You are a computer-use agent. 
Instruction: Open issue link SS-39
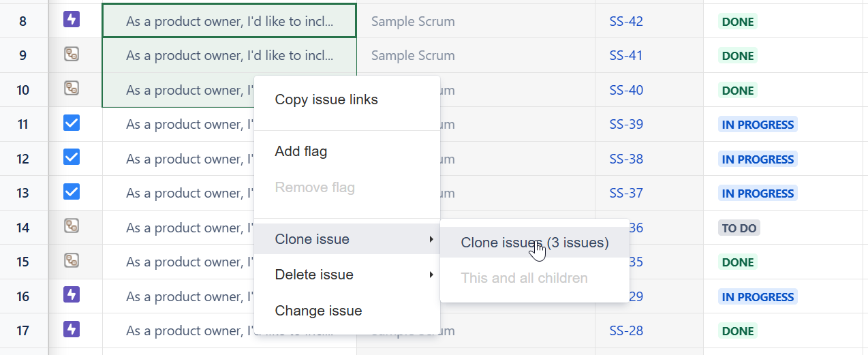(626, 125)
